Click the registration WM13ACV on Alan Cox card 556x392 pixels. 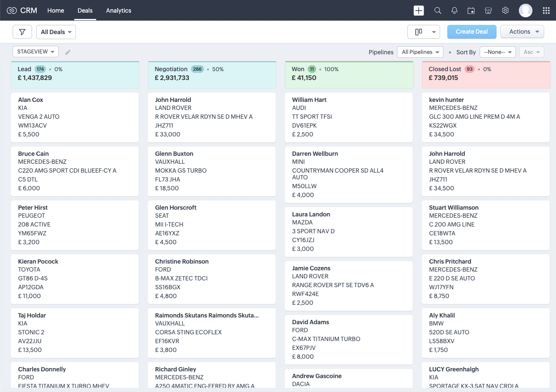coord(32,125)
